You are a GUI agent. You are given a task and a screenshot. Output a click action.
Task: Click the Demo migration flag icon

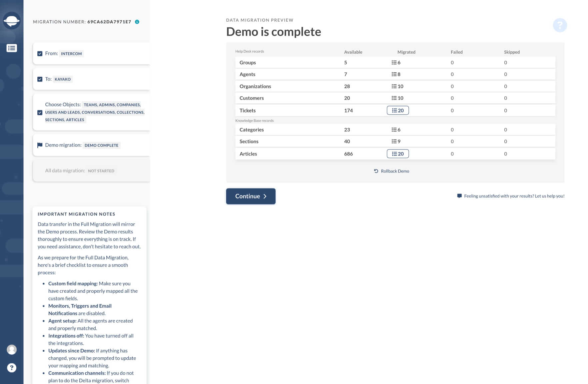(40, 145)
